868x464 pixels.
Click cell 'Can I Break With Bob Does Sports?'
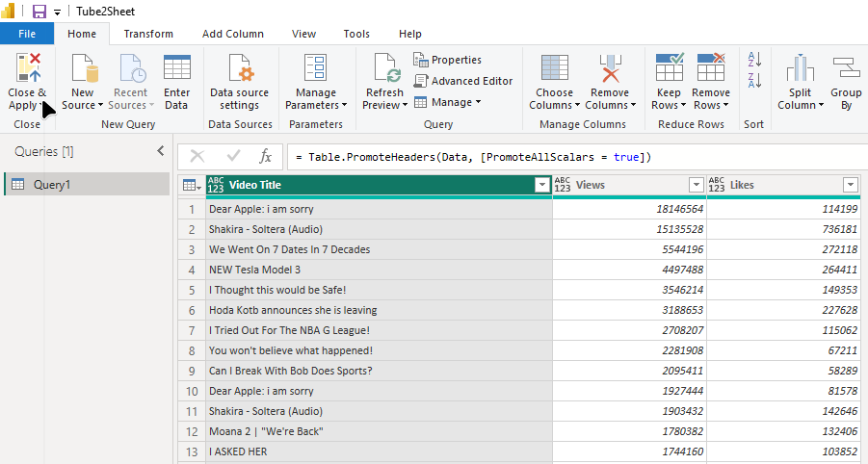380,371
